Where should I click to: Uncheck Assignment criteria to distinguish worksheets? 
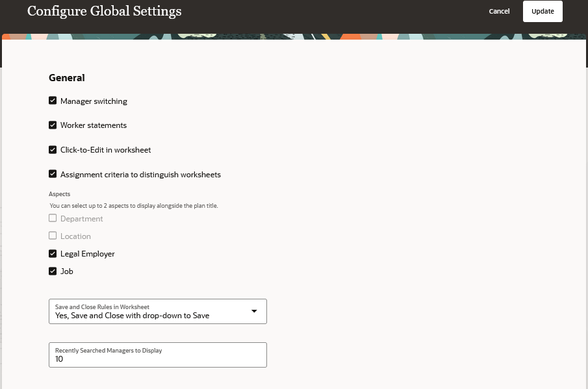tap(53, 174)
